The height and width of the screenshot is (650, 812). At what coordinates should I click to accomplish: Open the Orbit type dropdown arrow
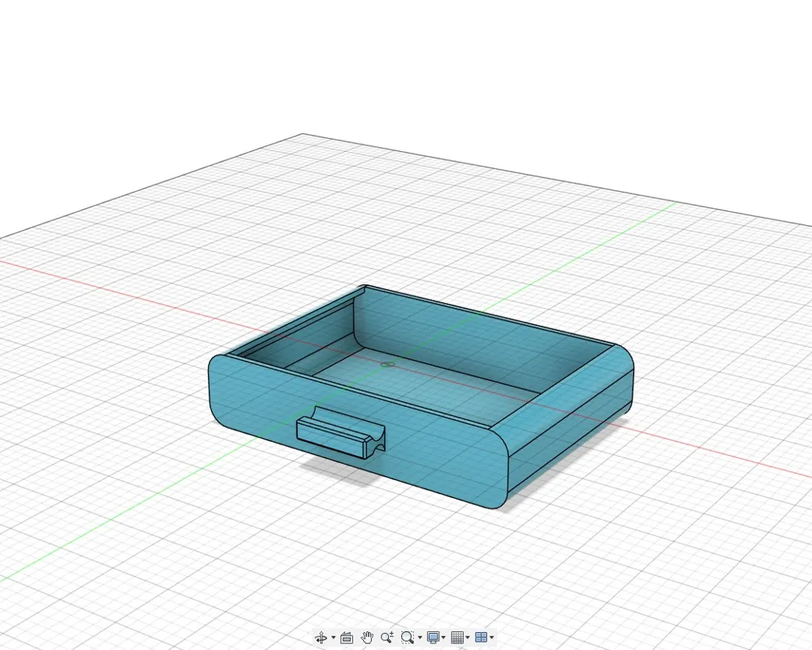click(333, 638)
